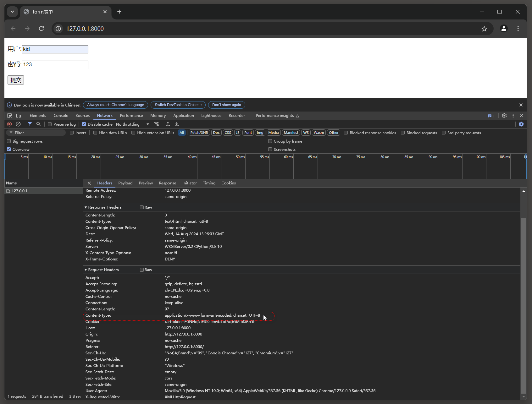Enable Hide extension URLs
Screen dimensions: 532x404
(133, 133)
